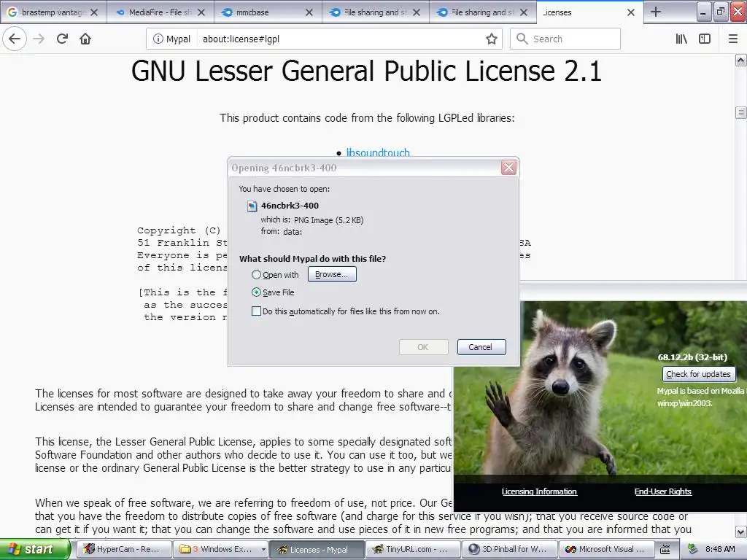Switch to the brastemp vantage tab

tap(53, 12)
